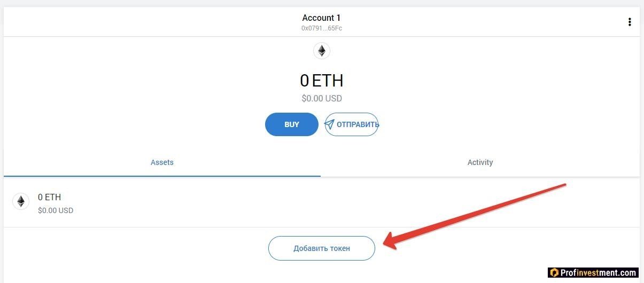
Task: Click empty space right of ETH asset row
Action: pyautogui.click(x=374, y=202)
